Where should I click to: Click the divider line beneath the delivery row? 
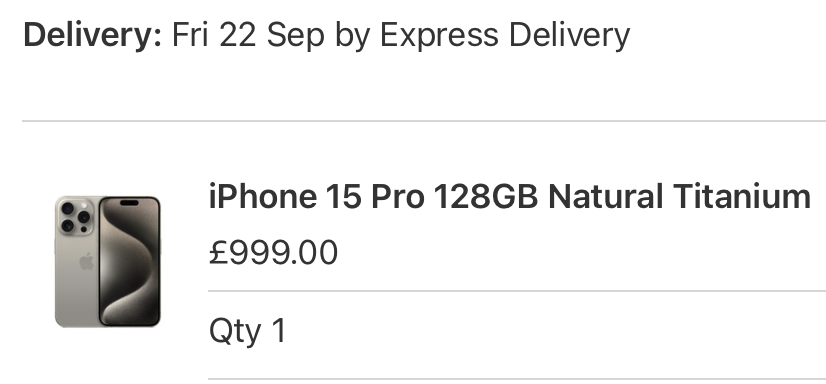(424, 121)
